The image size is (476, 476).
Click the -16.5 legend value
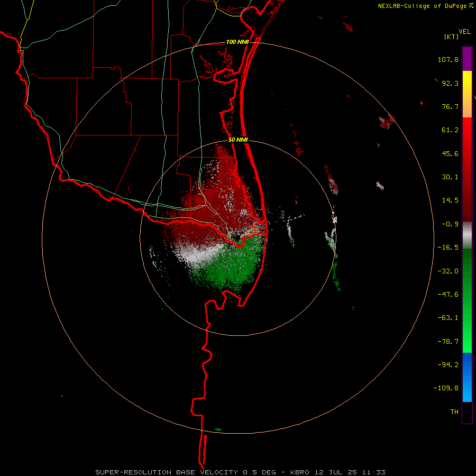pos(448,248)
